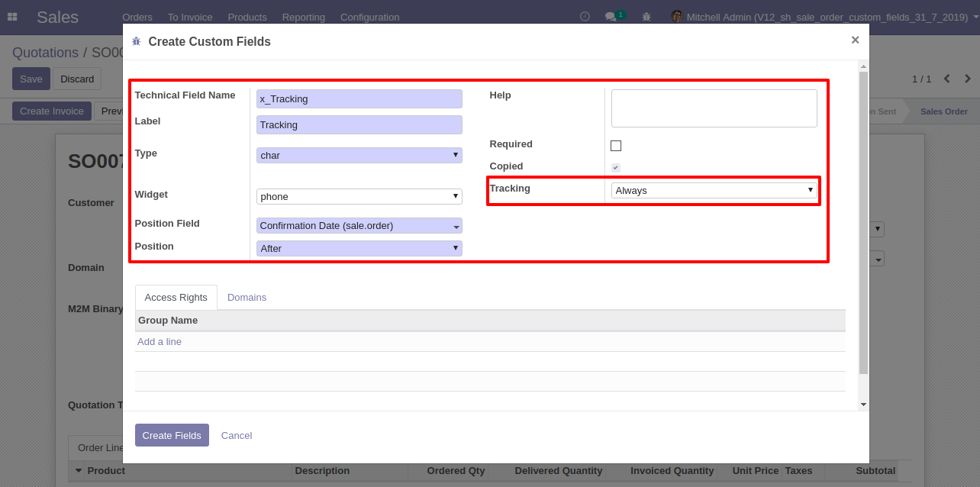Go to previous record arrow
Viewport: 980px width, 487px height.
pos(947,79)
